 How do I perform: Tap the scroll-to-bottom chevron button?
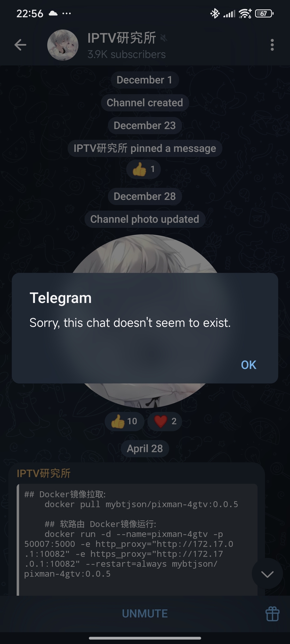click(267, 574)
